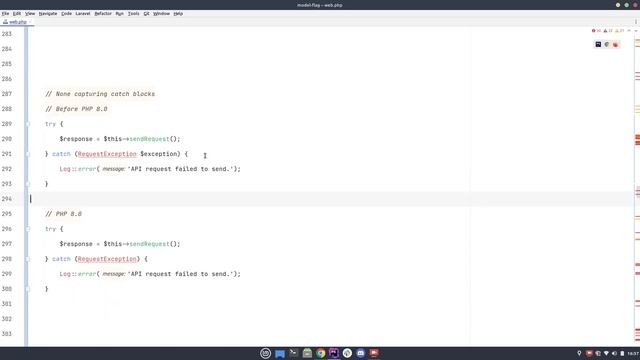This screenshot has height=360, width=640.
Task: Collapse the catch block at line 291
Action: click(28, 154)
